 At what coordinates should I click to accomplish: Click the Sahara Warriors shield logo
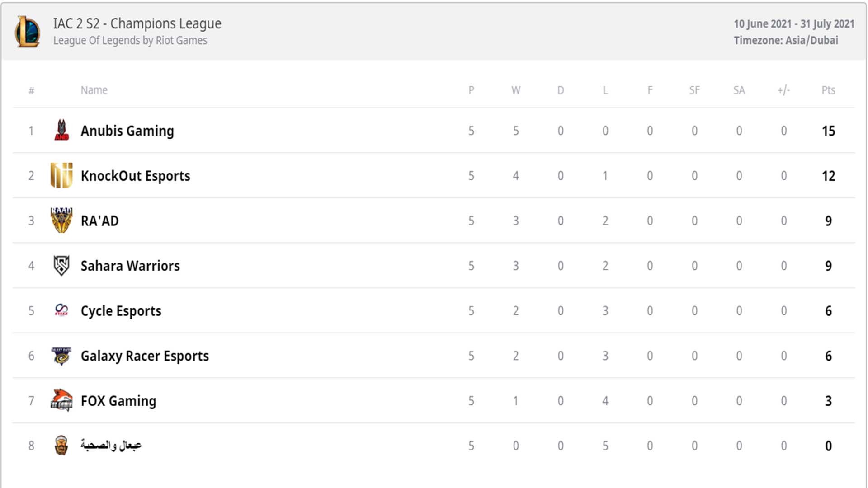point(61,265)
